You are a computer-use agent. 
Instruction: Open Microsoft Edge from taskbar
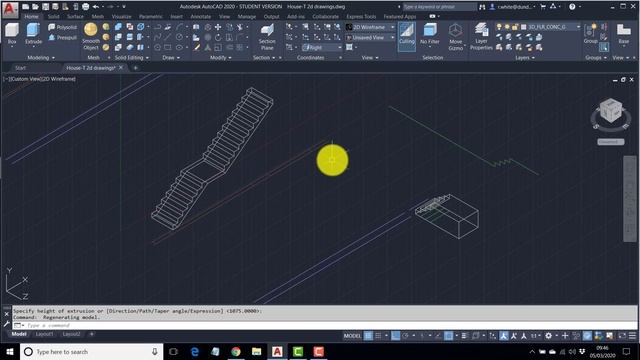pos(195,351)
